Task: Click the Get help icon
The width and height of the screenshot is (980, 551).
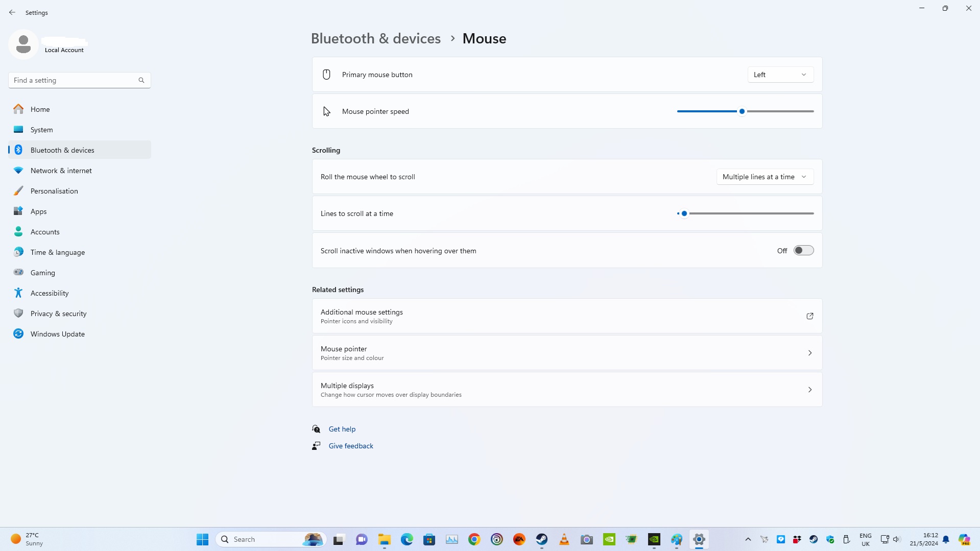Action: [317, 429]
